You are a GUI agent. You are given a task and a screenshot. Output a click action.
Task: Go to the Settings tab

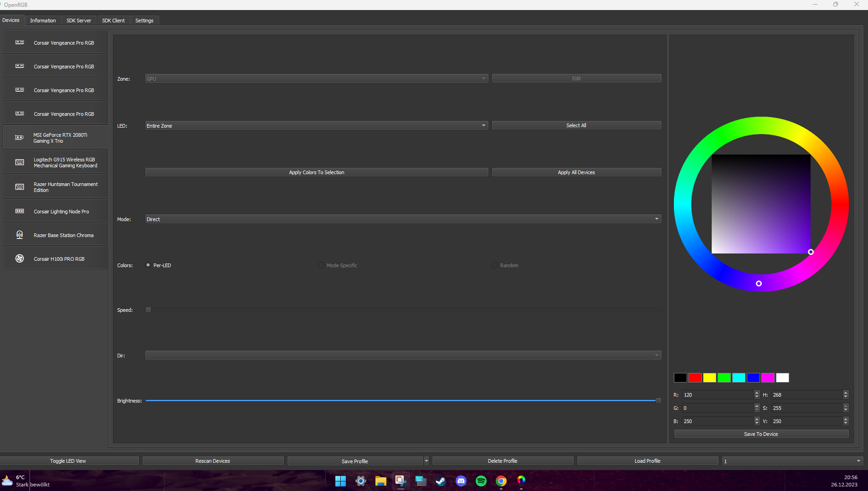pos(144,21)
